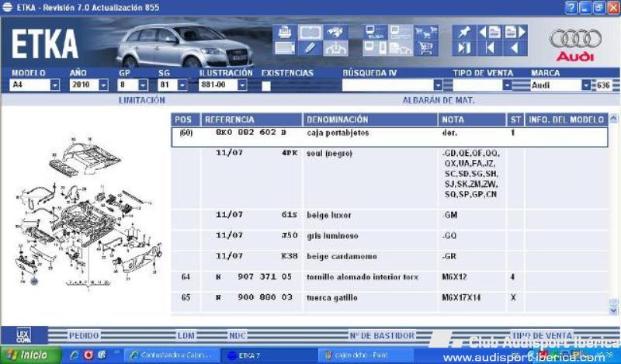The height and width of the screenshot is (364, 621).
Task: Click the printer icon in the toolbar
Action: [285, 33]
